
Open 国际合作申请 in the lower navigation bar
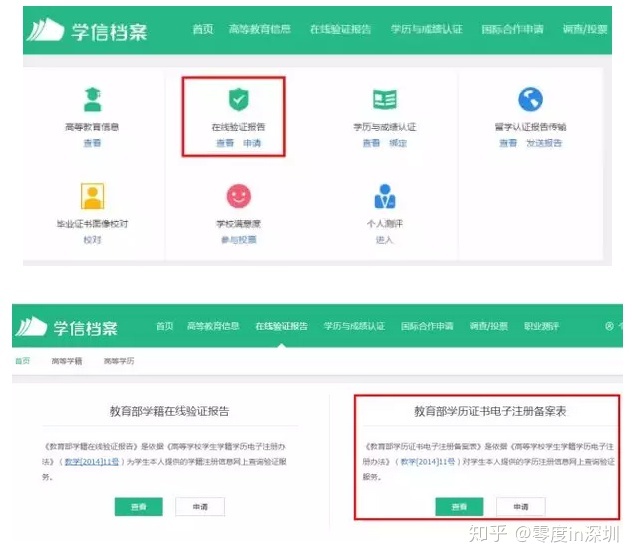click(427, 326)
